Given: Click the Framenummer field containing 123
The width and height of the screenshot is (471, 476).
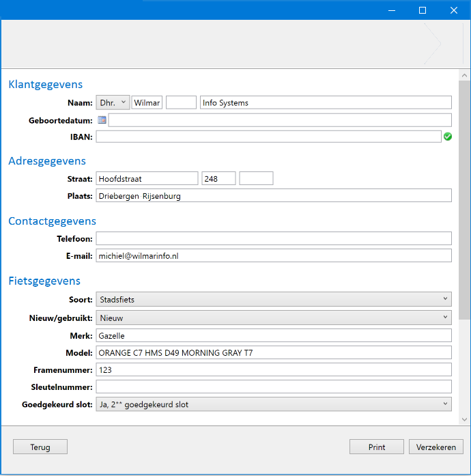Looking at the screenshot, I should point(274,369).
